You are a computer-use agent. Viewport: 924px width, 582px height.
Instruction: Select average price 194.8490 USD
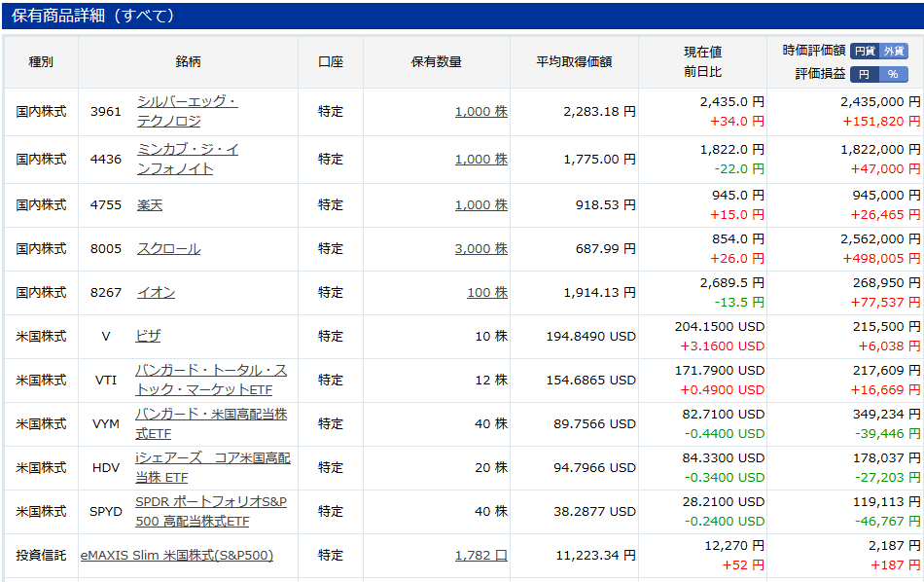click(591, 336)
